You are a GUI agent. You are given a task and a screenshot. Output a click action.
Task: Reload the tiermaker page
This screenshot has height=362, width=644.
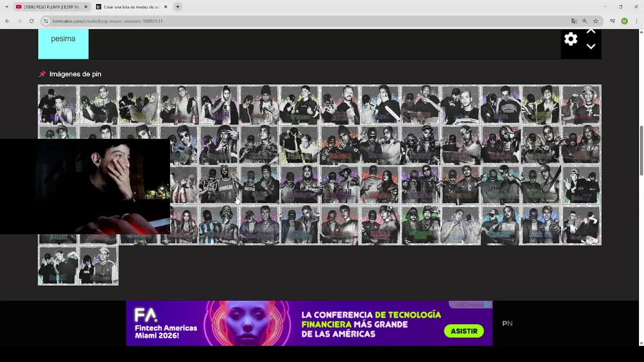pyautogui.click(x=31, y=21)
